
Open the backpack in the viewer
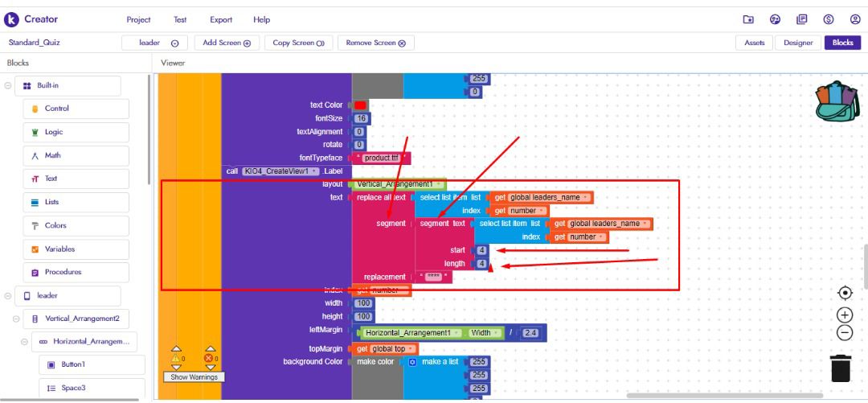837,101
